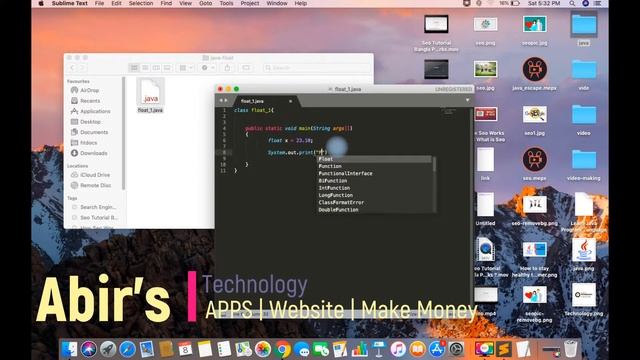Open System Preferences from the Dock
This screenshot has height=360, width=640.
pyautogui.click(x=456, y=349)
